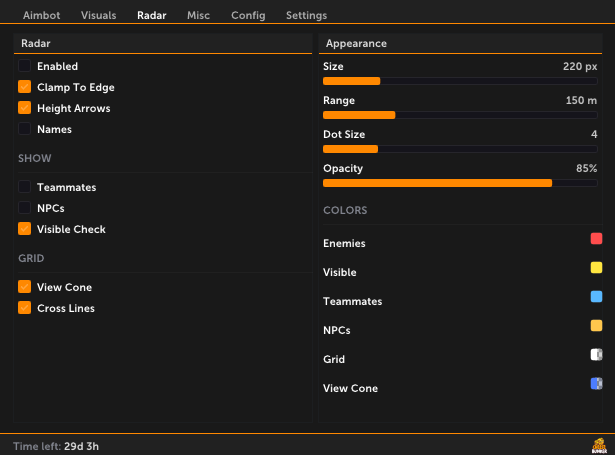Open the blue Teammates color swatch

pos(596,297)
